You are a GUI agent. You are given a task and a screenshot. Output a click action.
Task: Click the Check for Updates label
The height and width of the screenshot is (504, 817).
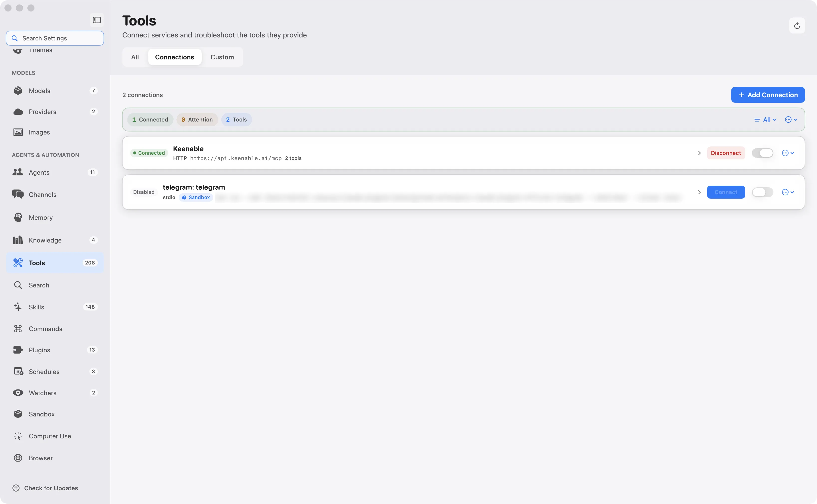click(51, 488)
